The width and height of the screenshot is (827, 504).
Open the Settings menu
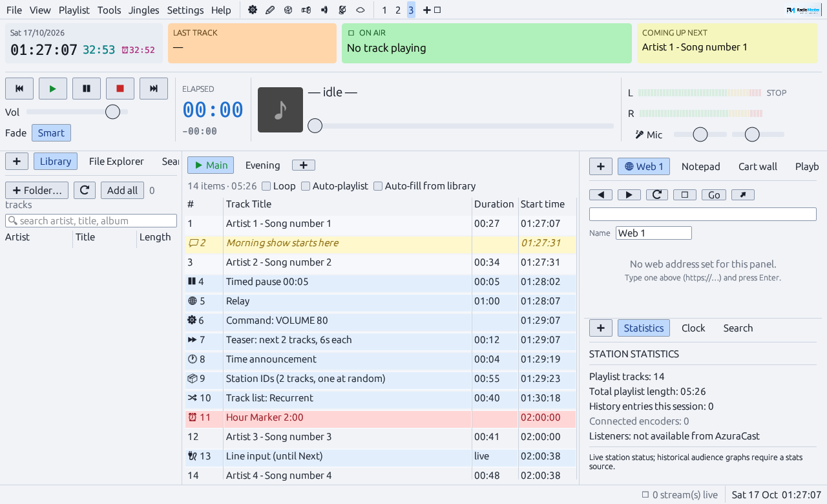pos(185,10)
